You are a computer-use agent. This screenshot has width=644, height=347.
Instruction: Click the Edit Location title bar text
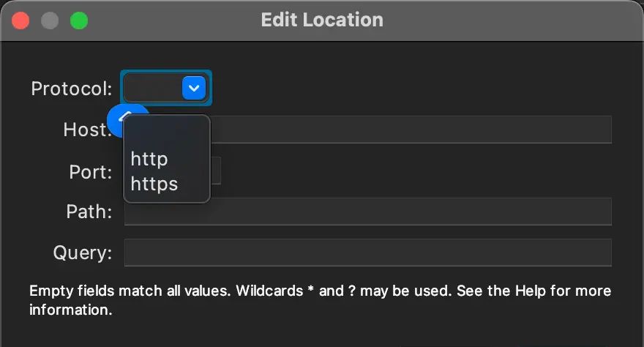pos(322,20)
